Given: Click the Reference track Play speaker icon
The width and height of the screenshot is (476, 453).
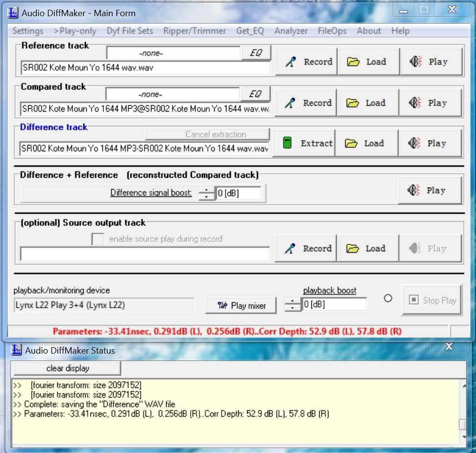Looking at the screenshot, I should click(416, 62).
